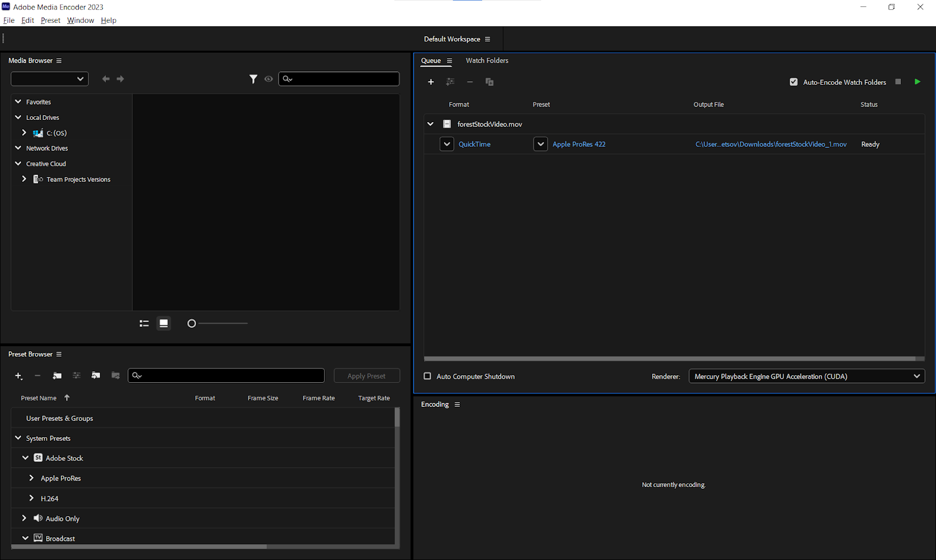Open the Media Browser file type filter
This screenshot has height=560, width=936.
[253, 79]
